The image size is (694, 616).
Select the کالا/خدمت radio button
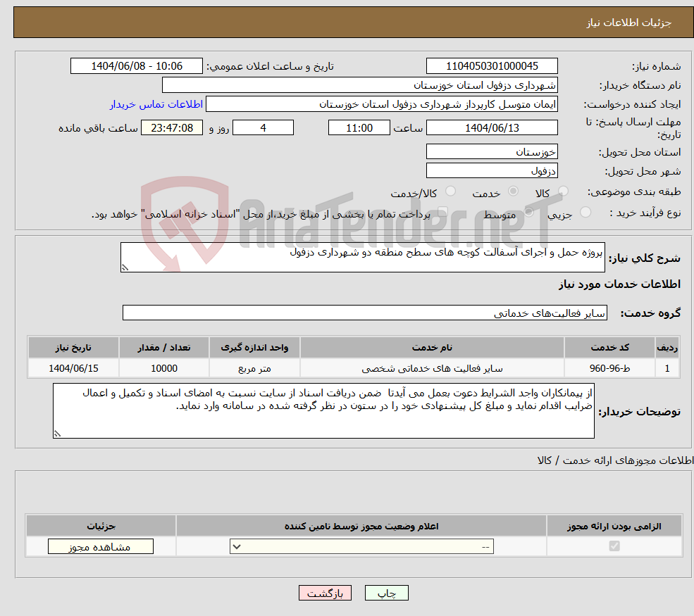(451, 191)
